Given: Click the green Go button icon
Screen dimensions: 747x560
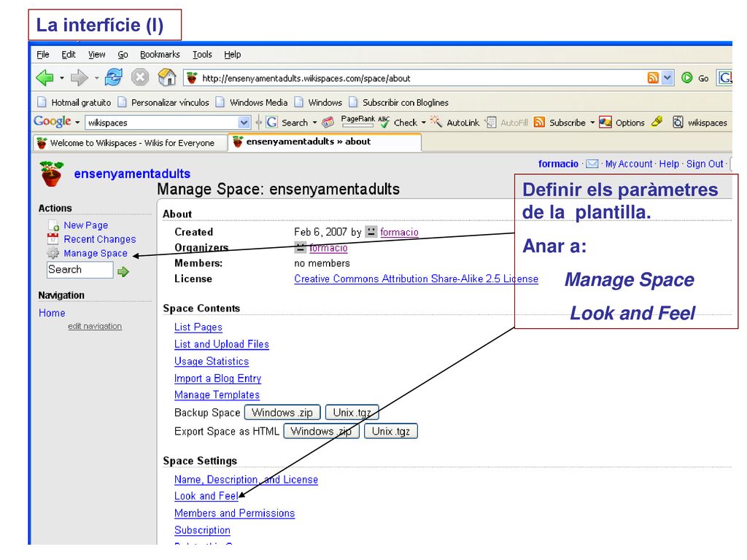Looking at the screenshot, I should click(686, 77).
